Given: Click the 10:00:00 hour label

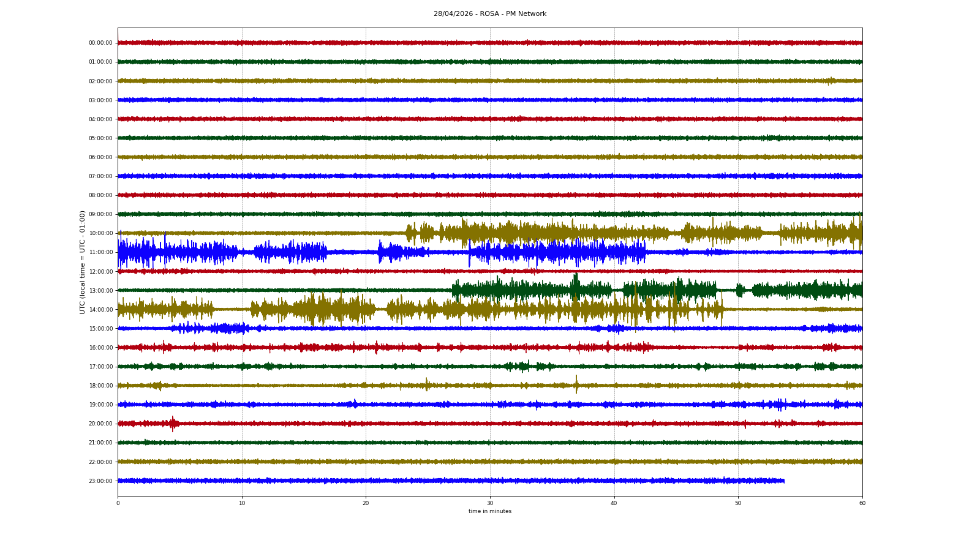Looking at the screenshot, I should [x=100, y=233].
